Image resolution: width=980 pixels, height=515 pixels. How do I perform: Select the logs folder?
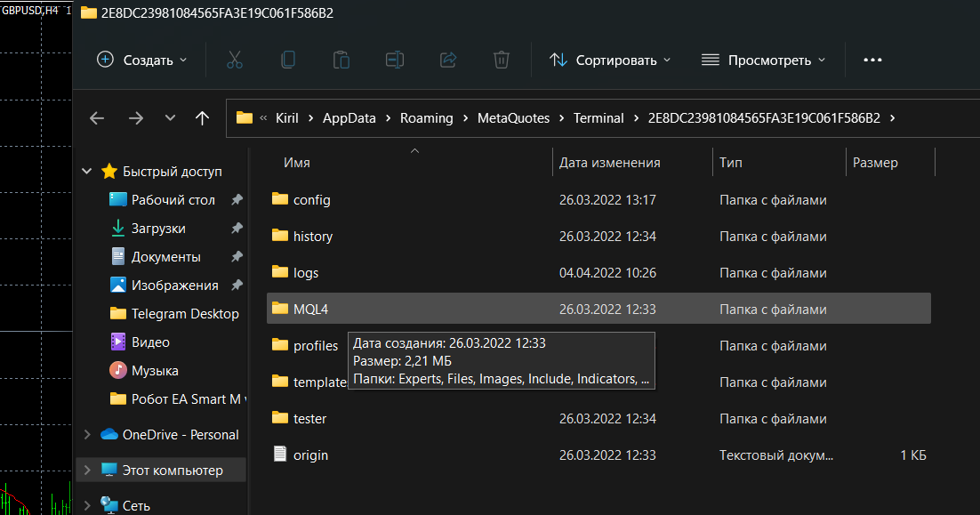pos(598,272)
